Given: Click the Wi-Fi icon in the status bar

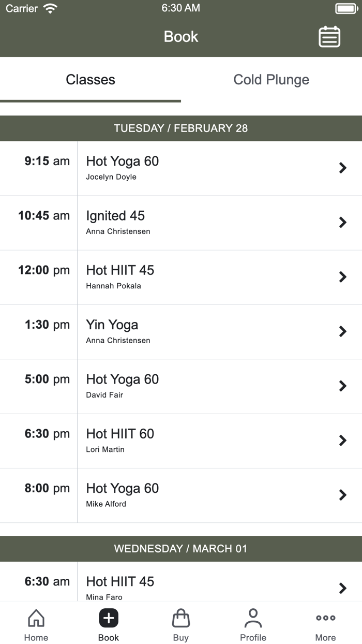Looking at the screenshot, I should tap(49, 8).
